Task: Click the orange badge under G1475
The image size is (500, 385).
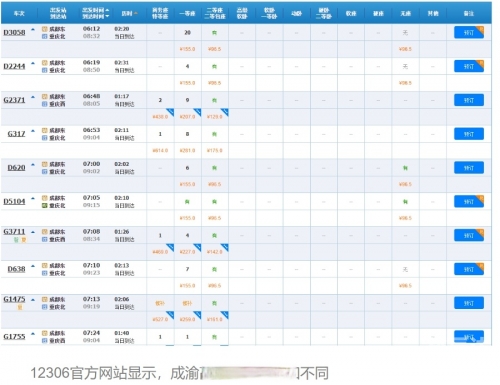Action: click(20, 307)
